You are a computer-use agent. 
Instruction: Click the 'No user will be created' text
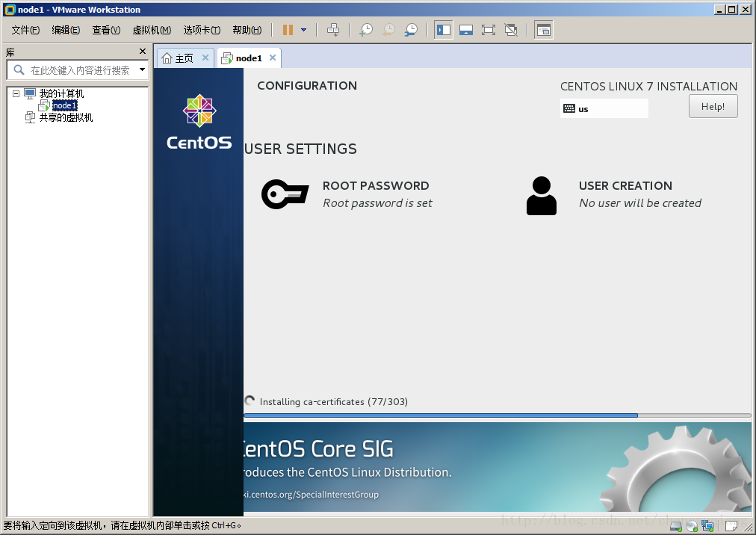(640, 203)
